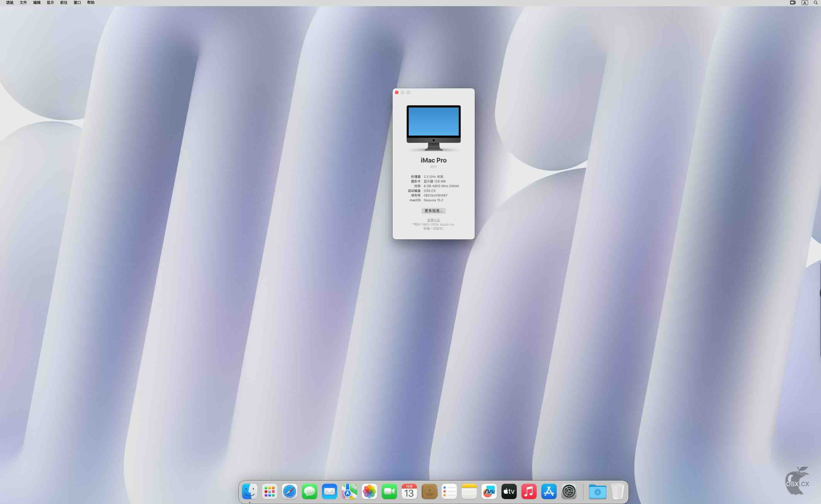This screenshot has width=821, height=504.
Task: Open the Trash in the Dock
Action: coord(617,491)
